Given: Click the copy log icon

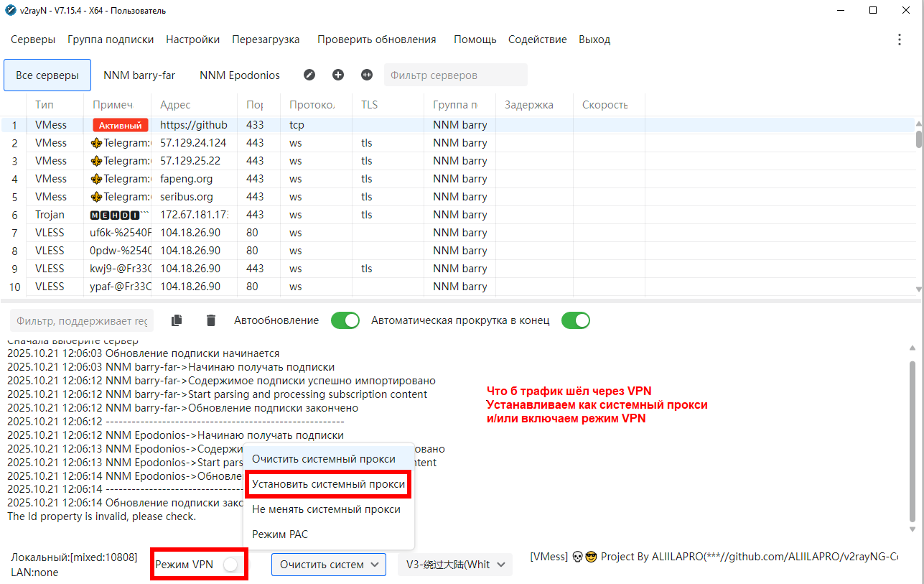Looking at the screenshot, I should (x=177, y=320).
